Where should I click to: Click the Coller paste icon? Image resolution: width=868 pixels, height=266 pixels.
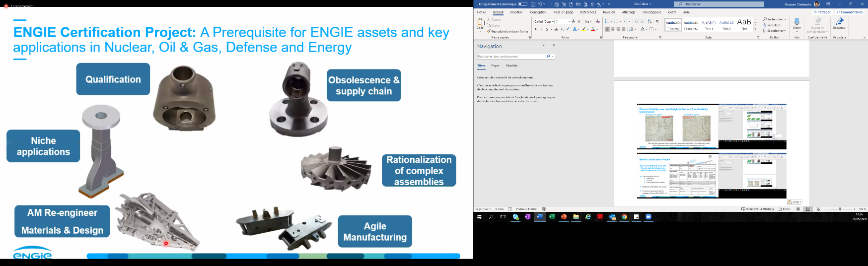point(481,22)
